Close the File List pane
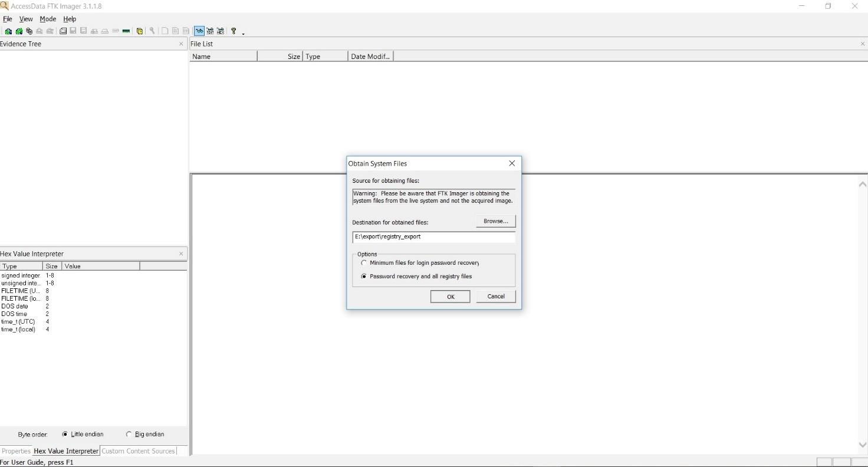868x467 pixels. [863, 44]
